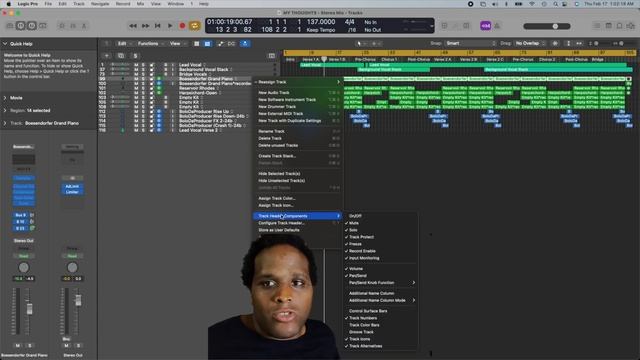This screenshot has height=360, width=640.
Task: Open the Drag No Overlap dropdown
Action: (x=530, y=43)
